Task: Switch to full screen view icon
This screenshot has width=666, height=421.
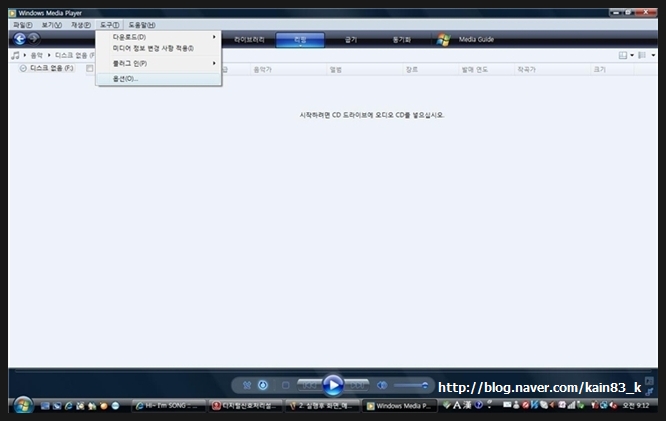Action: [x=649, y=381]
